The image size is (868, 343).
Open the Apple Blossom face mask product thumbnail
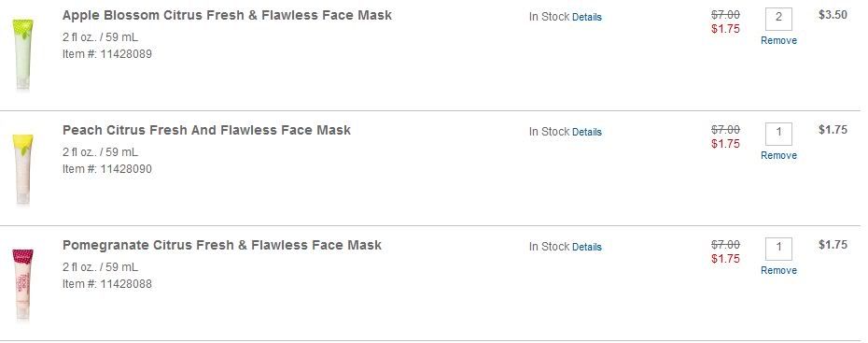(x=23, y=54)
